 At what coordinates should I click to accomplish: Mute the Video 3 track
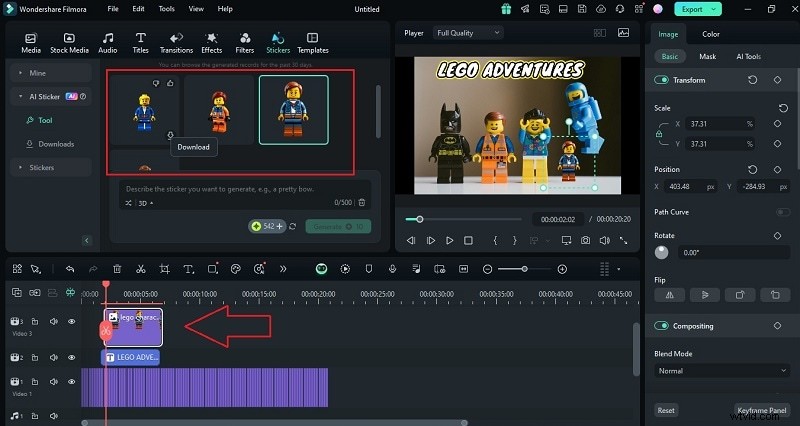(x=54, y=321)
